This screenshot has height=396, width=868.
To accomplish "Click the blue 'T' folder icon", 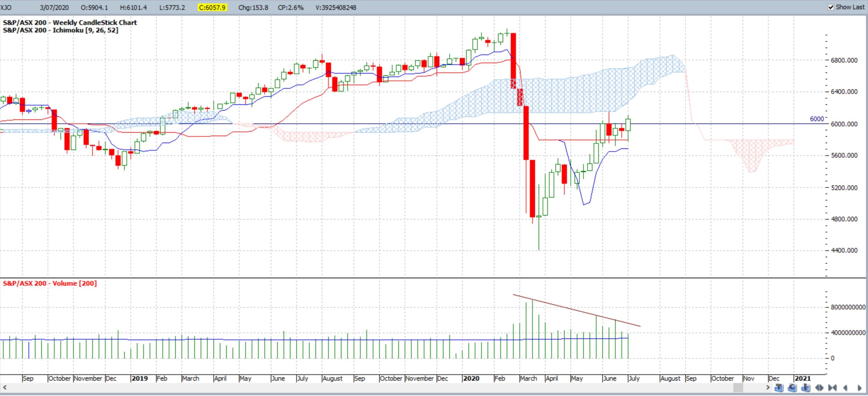I will point(779,388).
